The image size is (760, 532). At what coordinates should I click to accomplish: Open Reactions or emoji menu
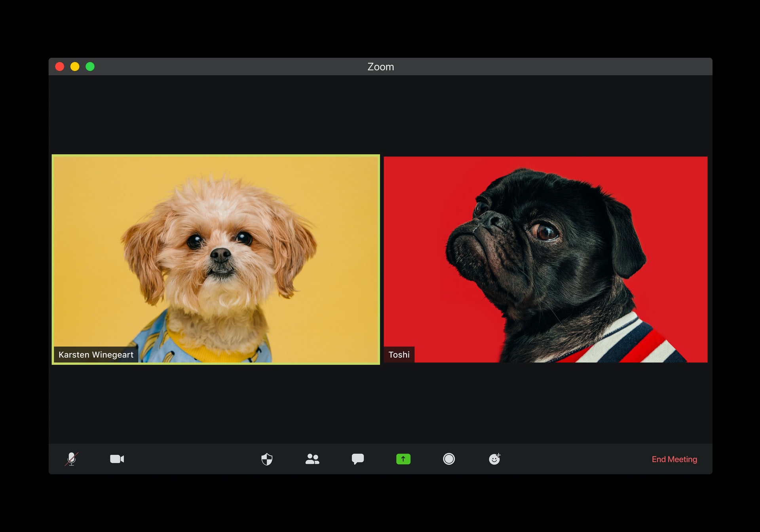pyautogui.click(x=494, y=459)
